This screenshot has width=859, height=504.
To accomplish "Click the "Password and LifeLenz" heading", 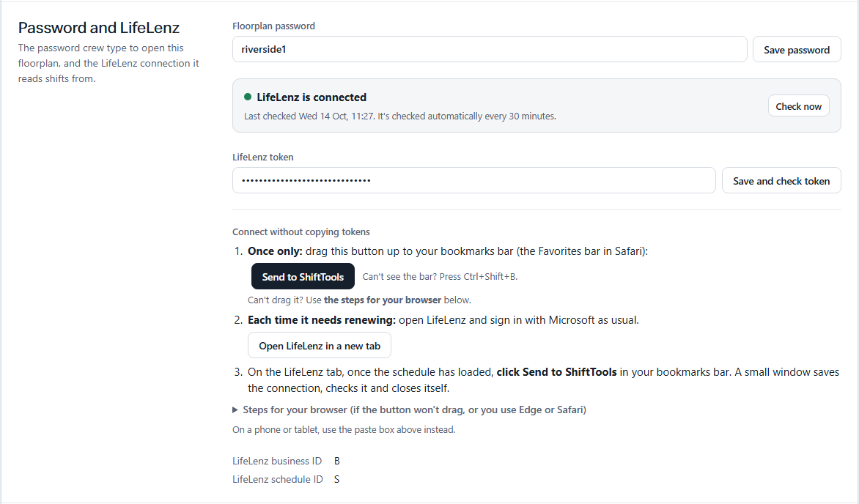I will [99, 27].
